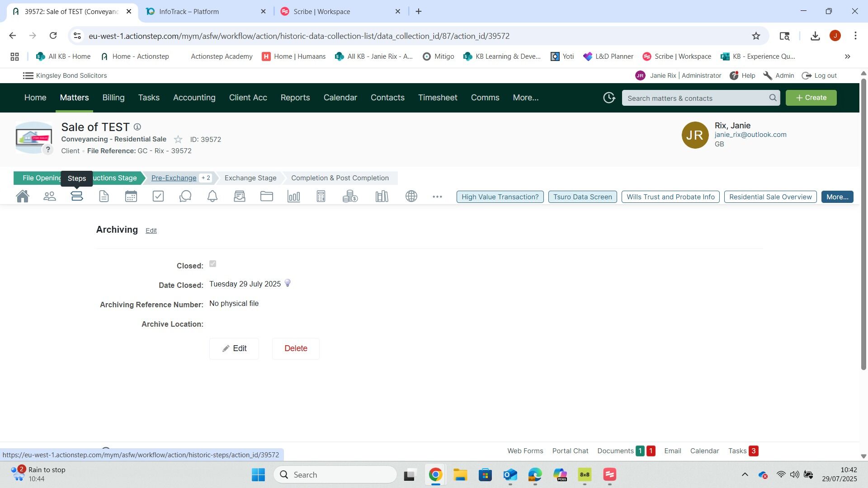Open the matter documents icon
This screenshot has width=868, height=488.
tap(104, 197)
